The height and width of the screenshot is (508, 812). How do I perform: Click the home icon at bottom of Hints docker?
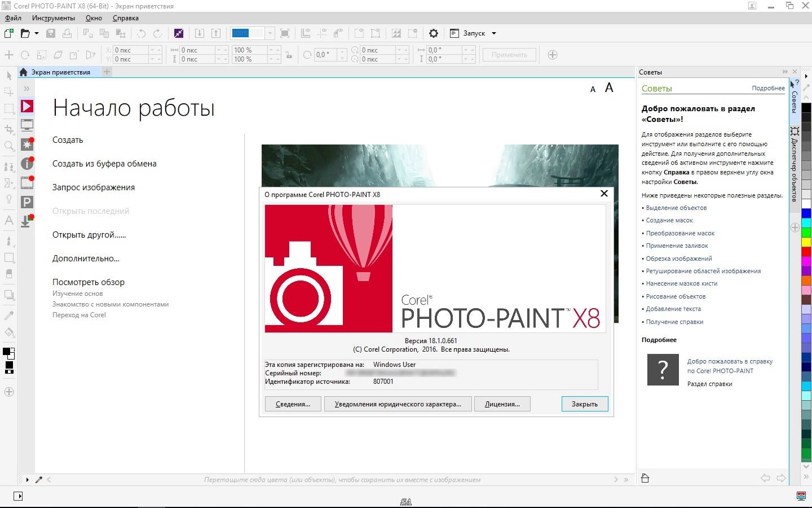(646, 478)
